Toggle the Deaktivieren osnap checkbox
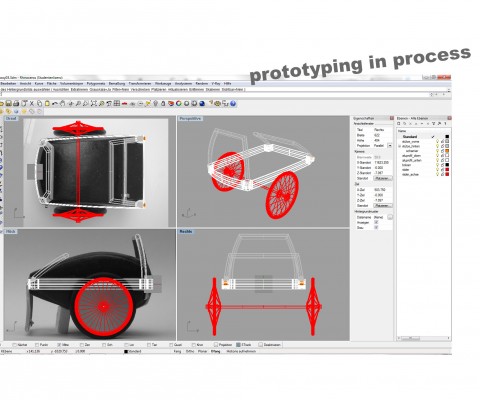 coord(260,345)
